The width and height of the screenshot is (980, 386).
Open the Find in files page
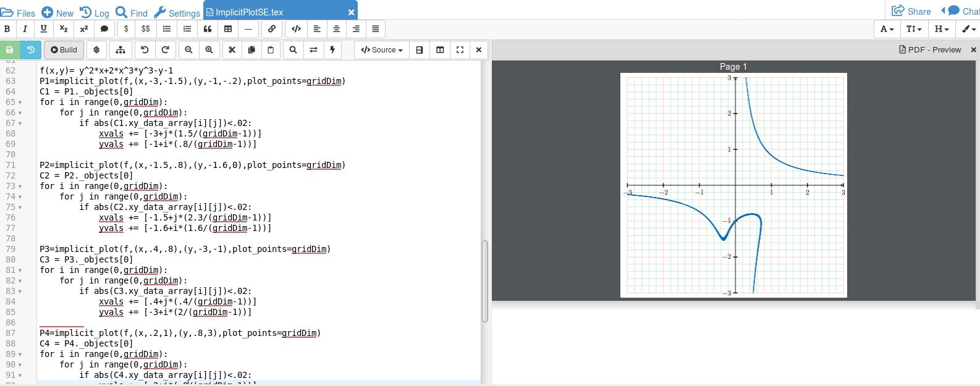[132, 12]
